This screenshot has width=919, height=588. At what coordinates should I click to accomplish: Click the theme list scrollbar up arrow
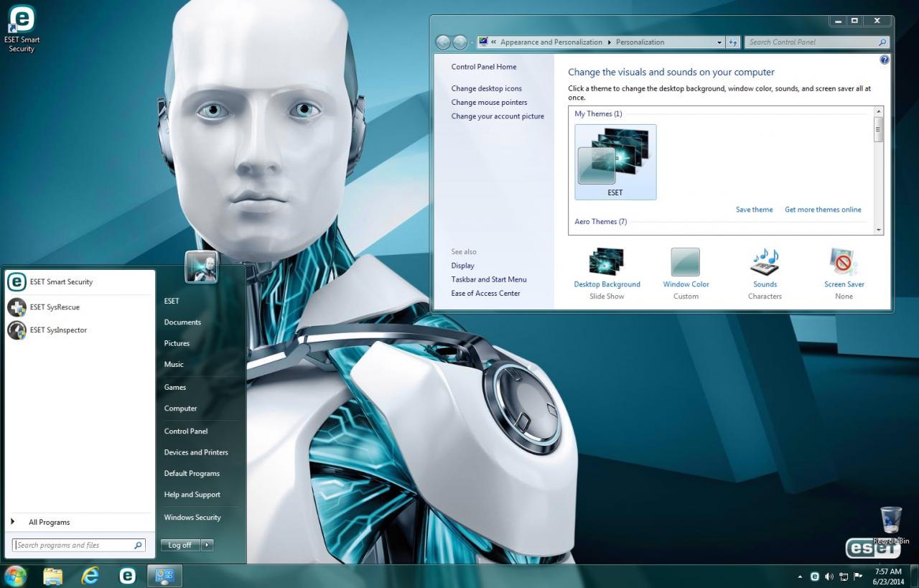878,112
